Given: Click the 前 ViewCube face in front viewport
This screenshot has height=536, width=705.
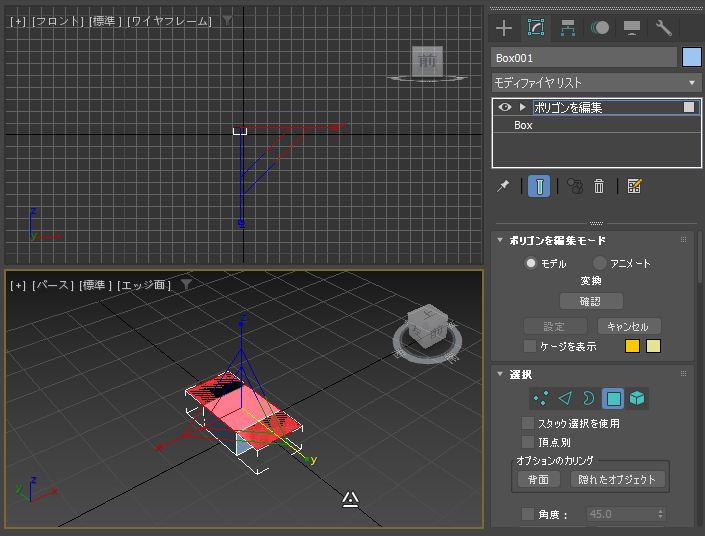Looking at the screenshot, I should tap(427, 61).
